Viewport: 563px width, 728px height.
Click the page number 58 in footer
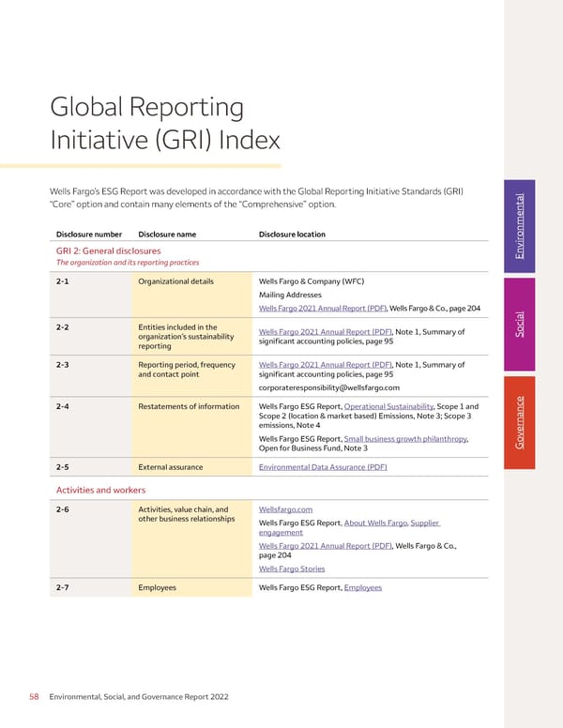(33, 697)
